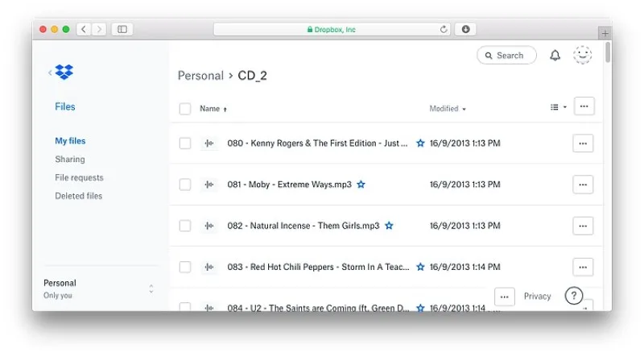This screenshot has width=644, height=357.
Task: Open File requests in sidebar
Action: pos(79,177)
